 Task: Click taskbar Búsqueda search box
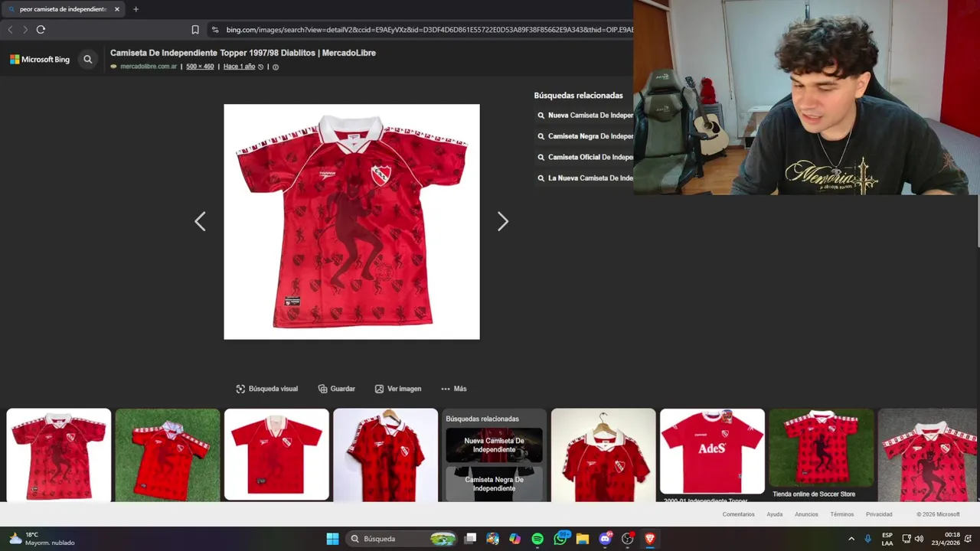[403, 539]
